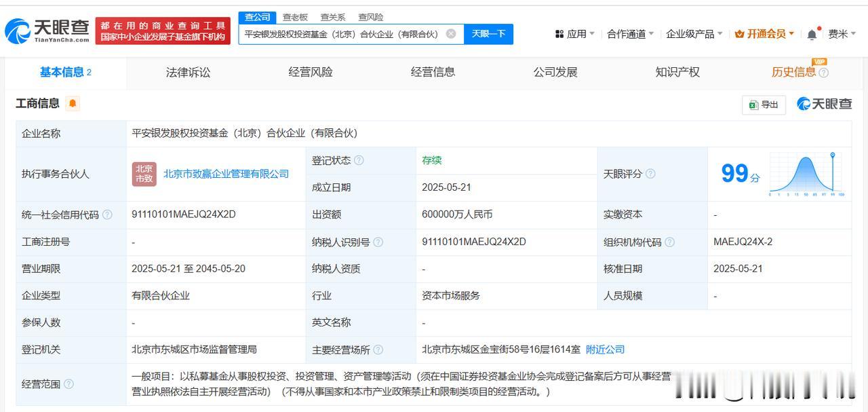Toggle the orange alert bell beside 工商信息
This screenshot has width=868, height=412.
(73, 104)
